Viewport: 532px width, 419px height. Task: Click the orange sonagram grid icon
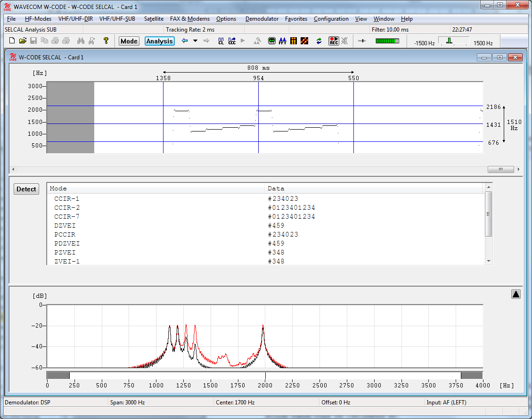(294, 41)
